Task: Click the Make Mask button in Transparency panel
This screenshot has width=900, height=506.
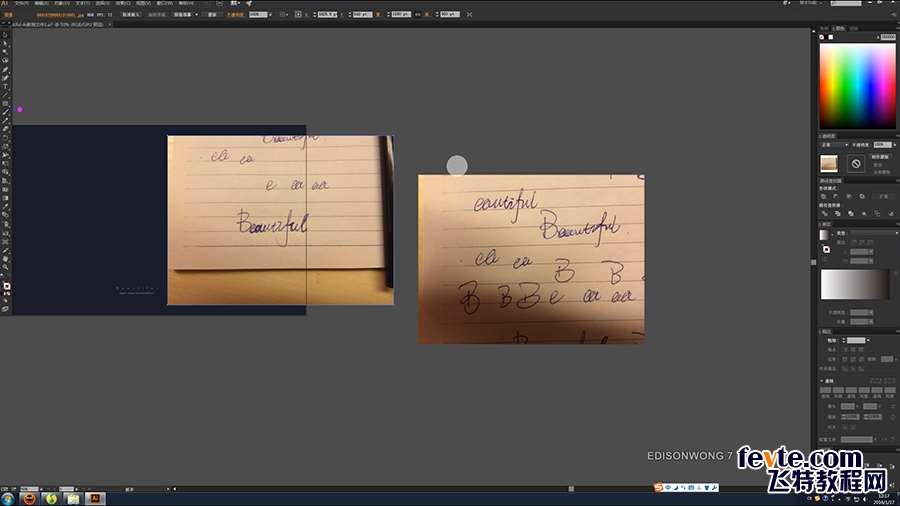Action: point(880,157)
